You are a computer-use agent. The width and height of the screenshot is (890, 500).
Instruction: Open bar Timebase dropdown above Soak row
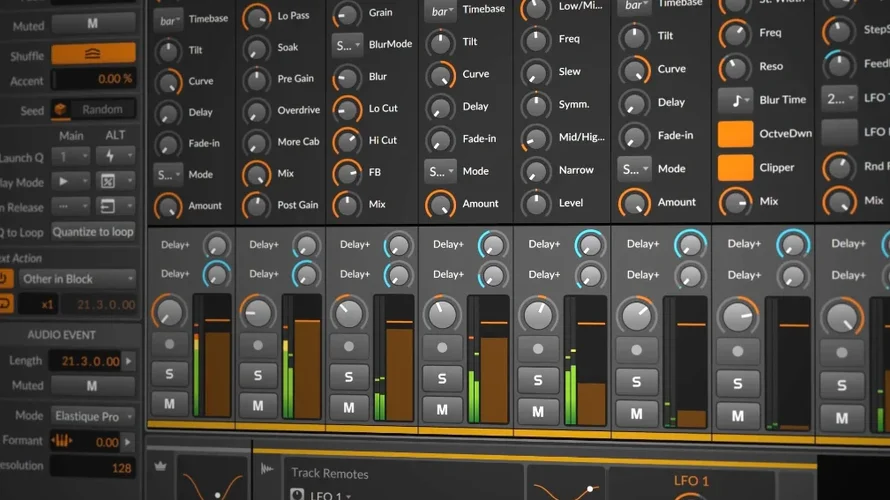tap(168, 20)
